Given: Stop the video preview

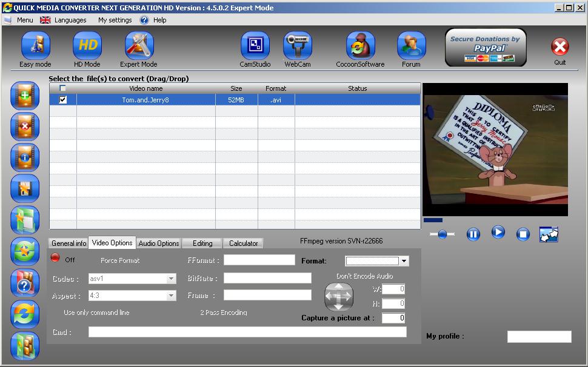Looking at the screenshot, I should [523, 234].
